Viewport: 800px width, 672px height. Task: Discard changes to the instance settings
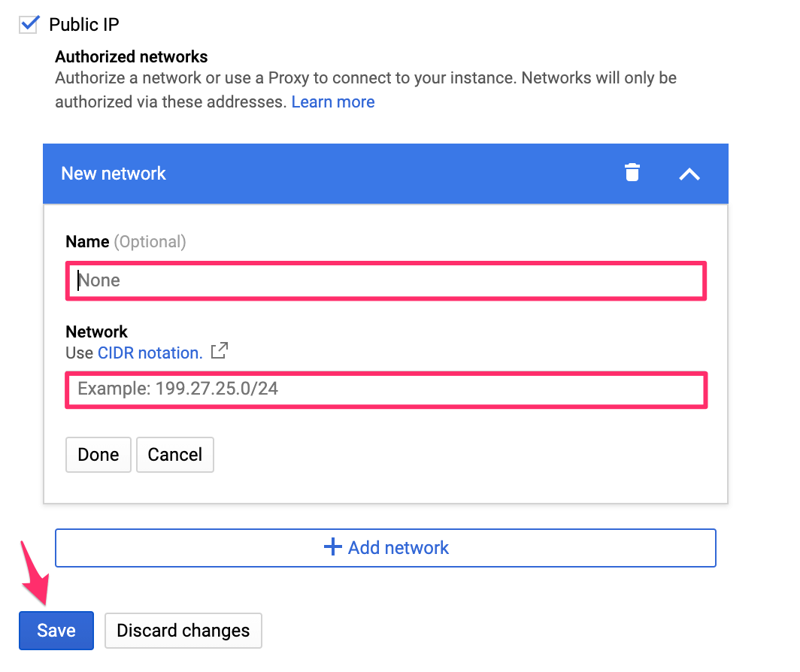(x=183, y=630)
